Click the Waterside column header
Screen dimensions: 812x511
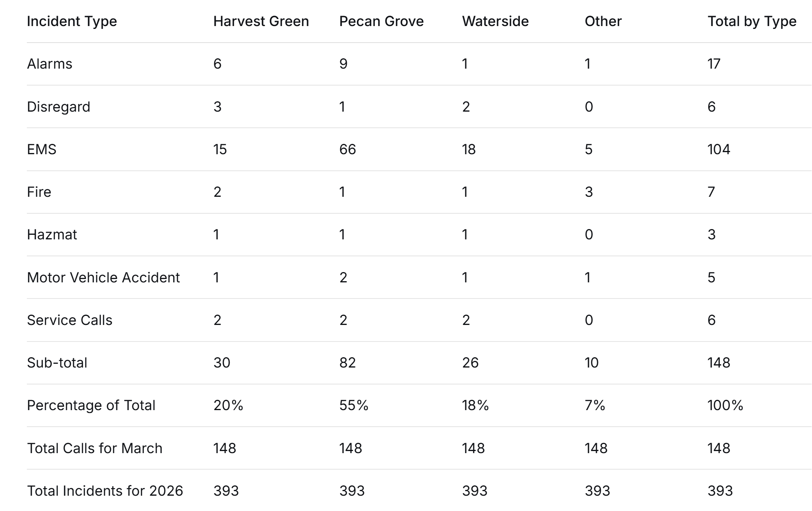(495, 21)
